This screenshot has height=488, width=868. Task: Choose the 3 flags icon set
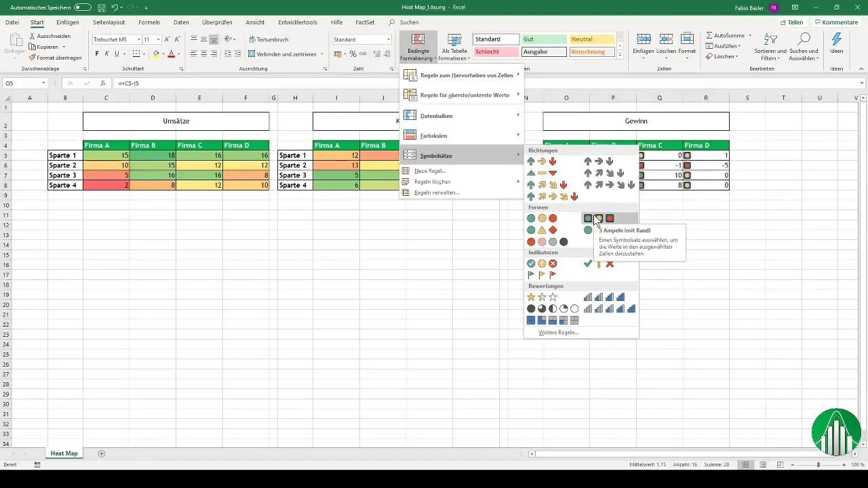pyautogui.click(x=542, y=274)
